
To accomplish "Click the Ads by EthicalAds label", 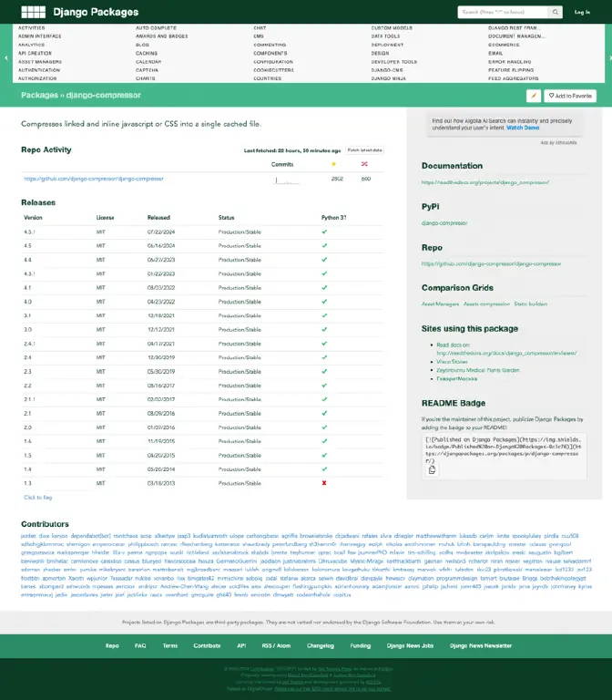I will [558, 143].
